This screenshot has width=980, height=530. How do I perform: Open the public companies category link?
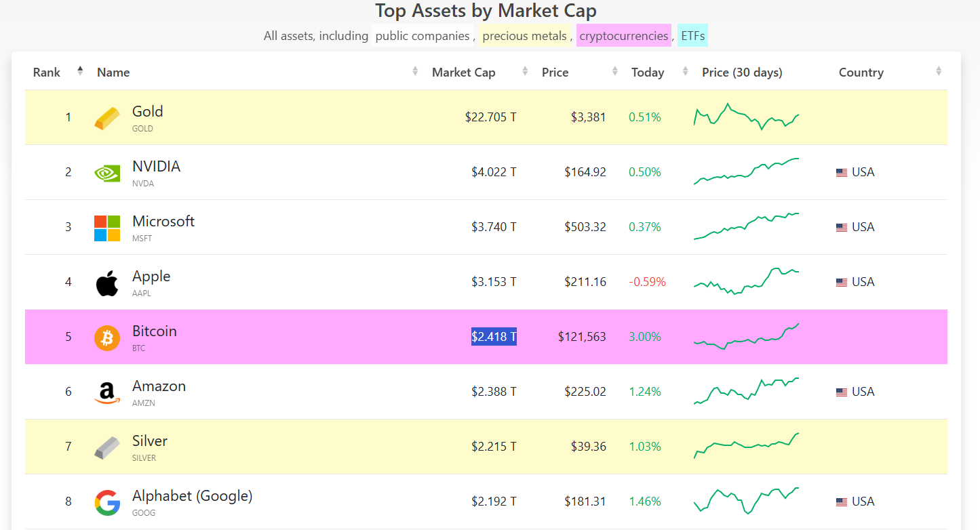(422, 36)
